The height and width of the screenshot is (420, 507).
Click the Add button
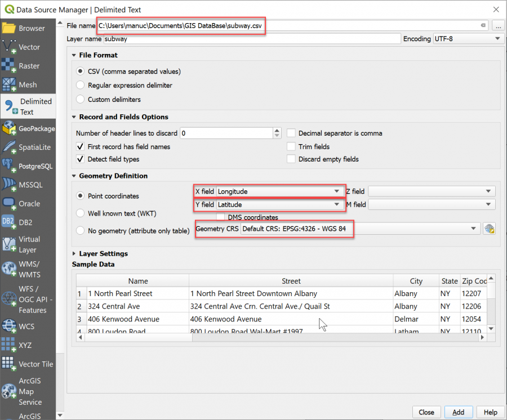459,412
